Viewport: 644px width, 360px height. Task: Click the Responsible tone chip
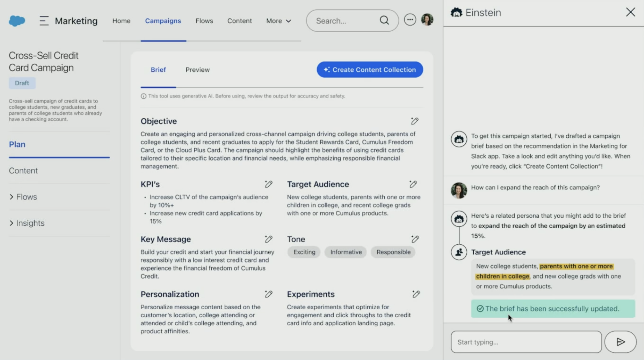pyautogui.click(x=393, y=252)
